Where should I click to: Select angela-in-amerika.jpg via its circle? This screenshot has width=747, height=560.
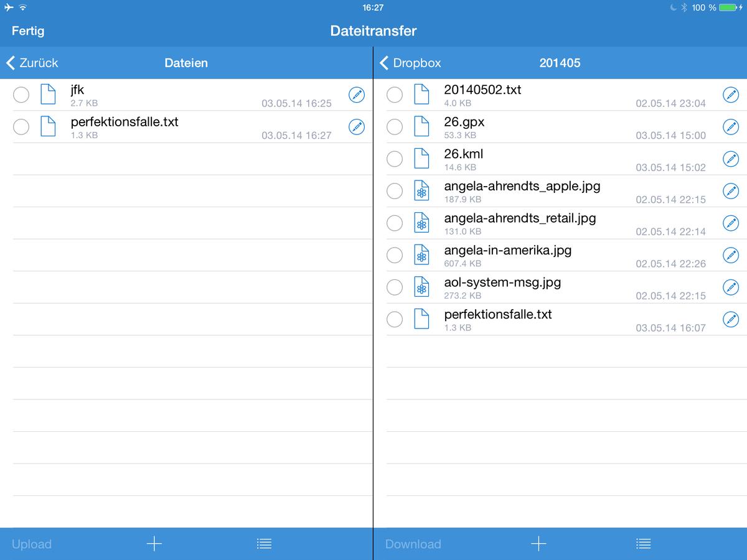[395, 255]
